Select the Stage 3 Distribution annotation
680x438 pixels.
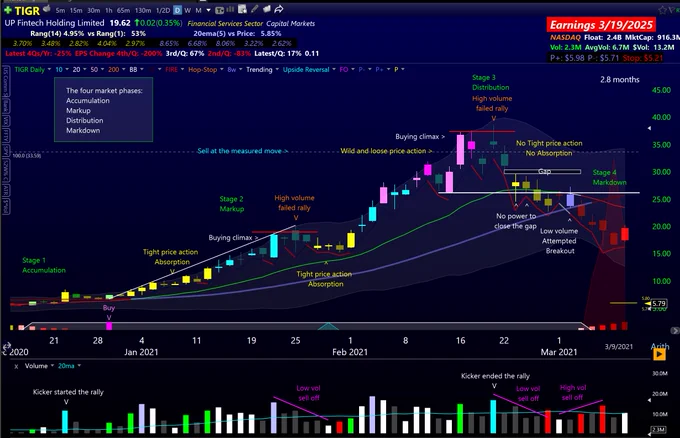pyautogui.click(x=490, y=82)
